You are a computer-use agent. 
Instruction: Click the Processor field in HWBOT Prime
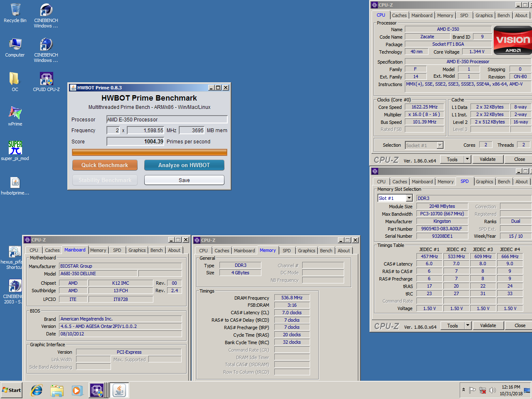(167, 119)
